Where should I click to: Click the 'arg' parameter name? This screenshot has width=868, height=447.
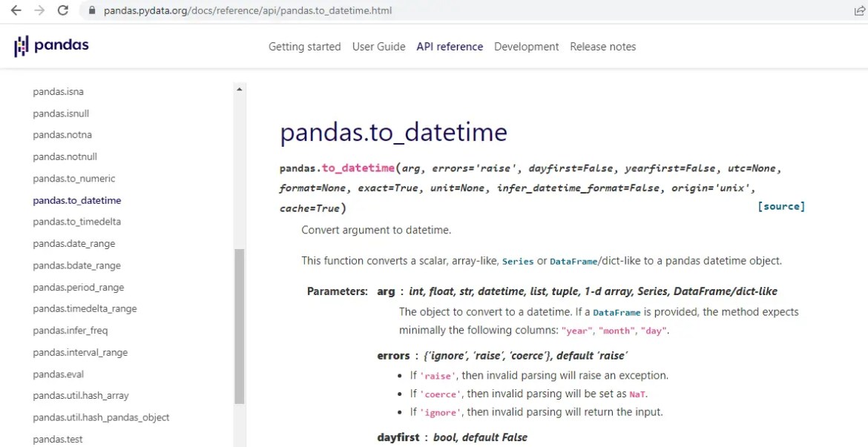pos(386,291)
